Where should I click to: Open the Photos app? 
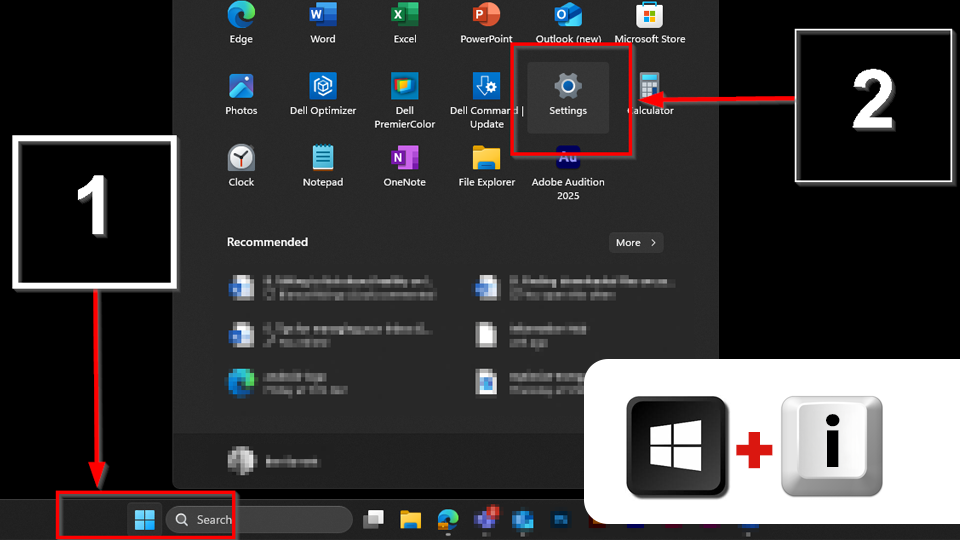coord(241,95)
